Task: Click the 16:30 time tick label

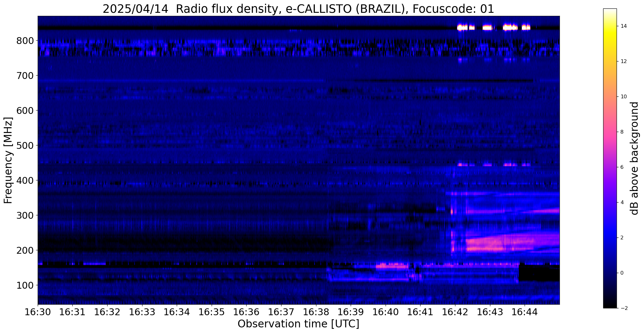Action: pyautogui.click(x=38, y=312)
